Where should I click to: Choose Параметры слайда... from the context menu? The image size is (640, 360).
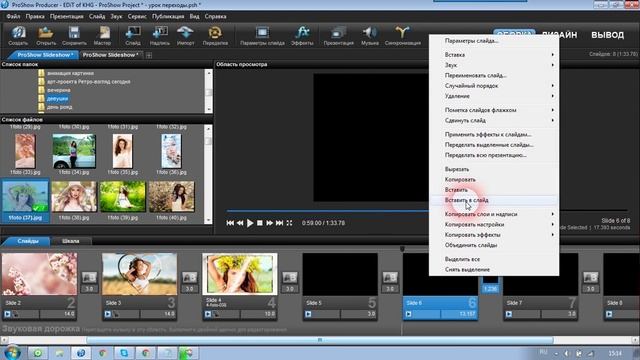tap(494, 41)
